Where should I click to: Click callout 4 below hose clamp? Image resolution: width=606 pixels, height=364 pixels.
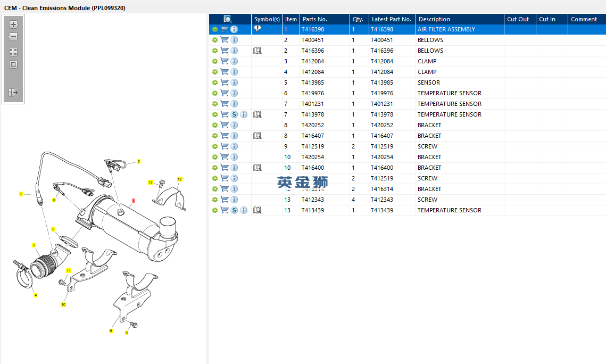point(36,295)
